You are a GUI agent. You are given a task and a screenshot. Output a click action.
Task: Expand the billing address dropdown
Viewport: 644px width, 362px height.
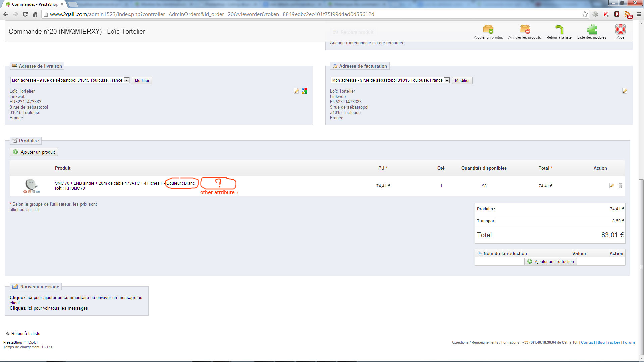pos(447,80)
